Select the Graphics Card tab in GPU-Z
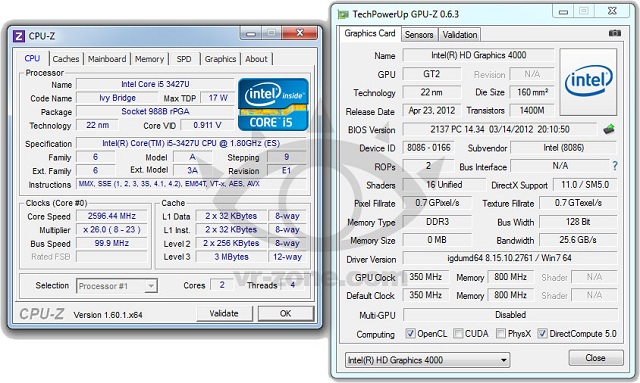640x383 pixels. 370,33
